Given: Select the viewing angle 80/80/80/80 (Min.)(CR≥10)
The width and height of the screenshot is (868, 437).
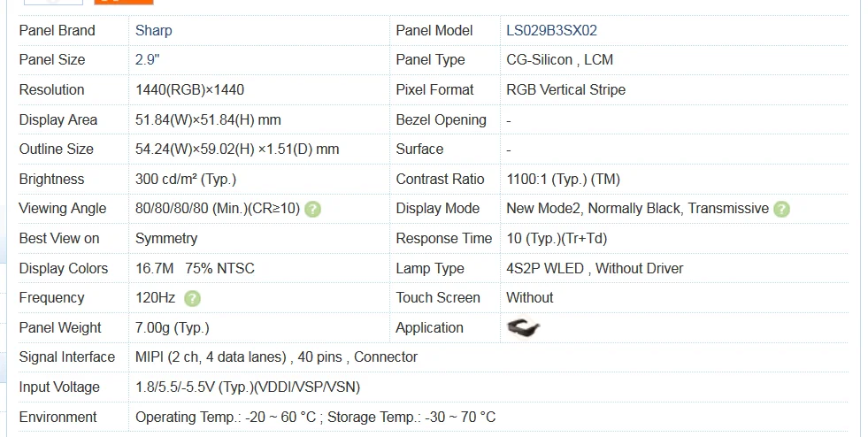Looking at the screenshot, I should point(218,209).
